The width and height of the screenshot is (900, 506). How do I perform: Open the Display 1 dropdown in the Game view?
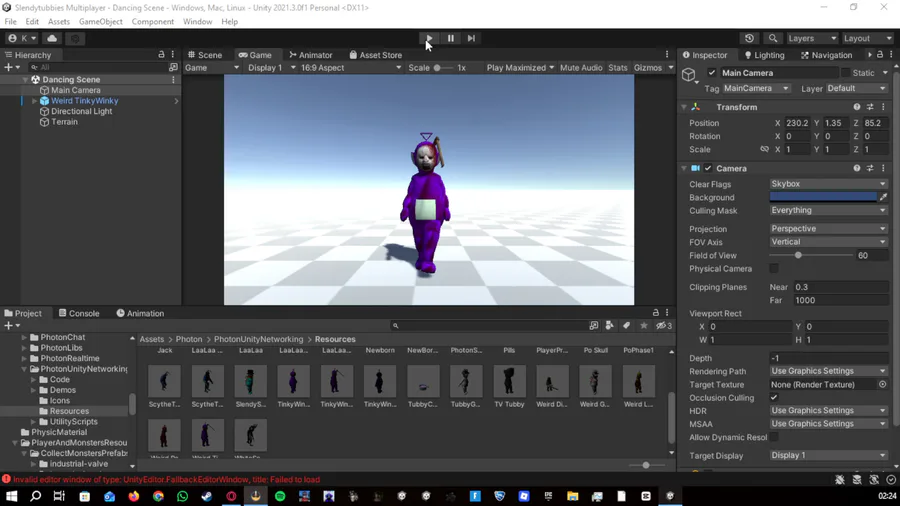click(271, 68)
